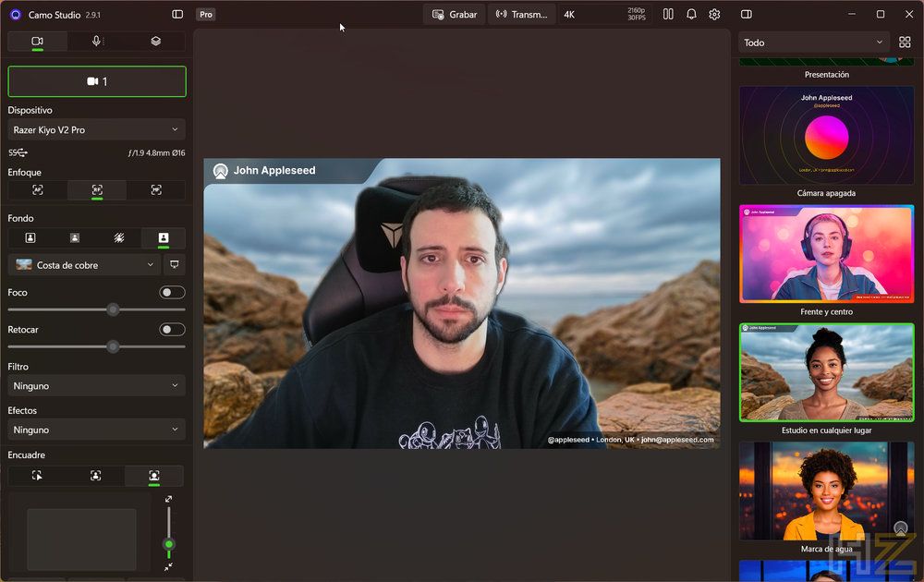Click the Transm... streaming button
Image resolution: width=924 pixels, height=582 pixels.
coord(521,15)
